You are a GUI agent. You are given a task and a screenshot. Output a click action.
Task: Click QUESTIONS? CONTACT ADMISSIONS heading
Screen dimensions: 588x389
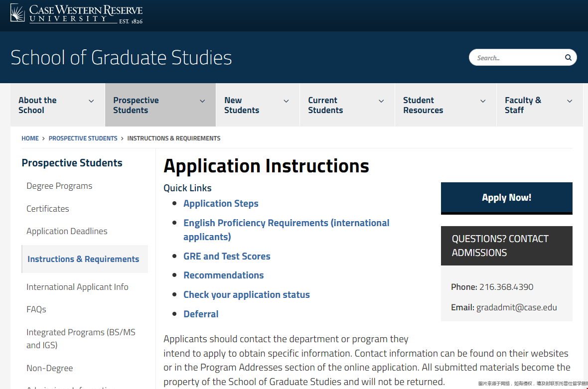coord(500,246)
